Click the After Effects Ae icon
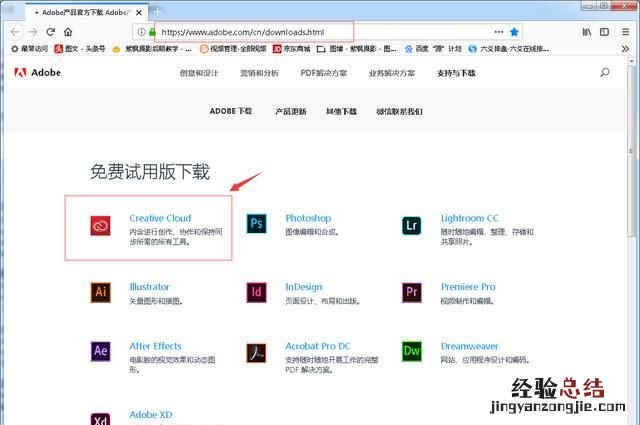 pyautogui.click(x=100, y=351)
